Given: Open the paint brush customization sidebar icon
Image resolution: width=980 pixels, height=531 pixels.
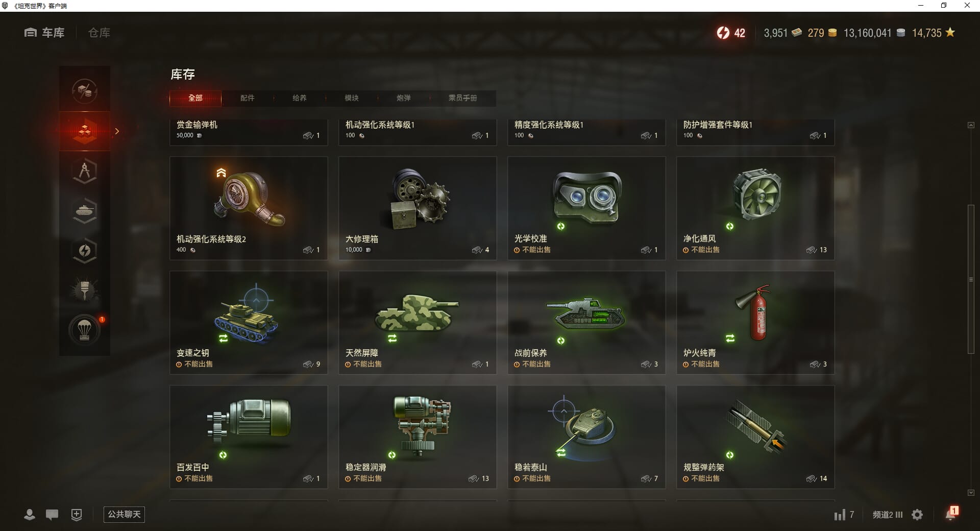Looking at the screenshot, I should pyautogui.click(x=85, y=290).
